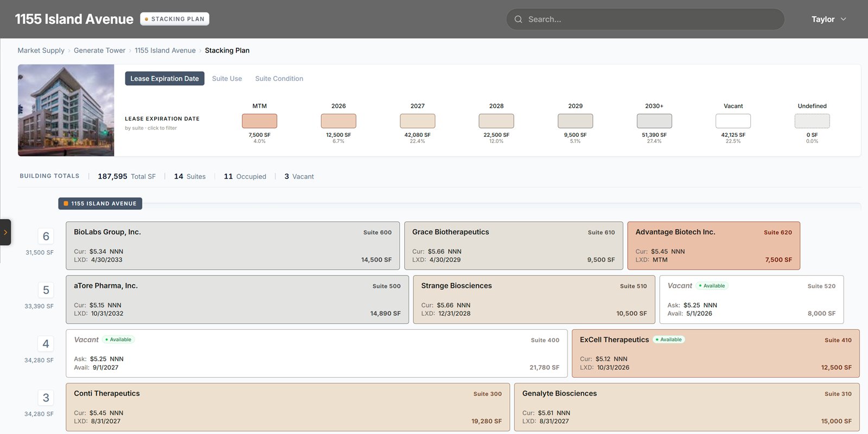Open Strange Biosciences Suite 510 card
The width and height of the screenshot is (868, 434).
pyautogui.click(x=534, y=299)
